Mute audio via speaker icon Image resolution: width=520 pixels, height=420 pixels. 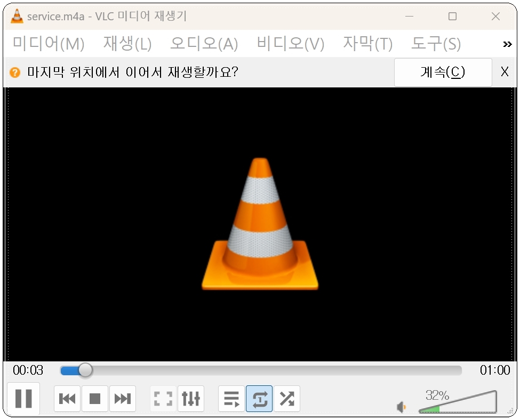(x=401, y=407)
